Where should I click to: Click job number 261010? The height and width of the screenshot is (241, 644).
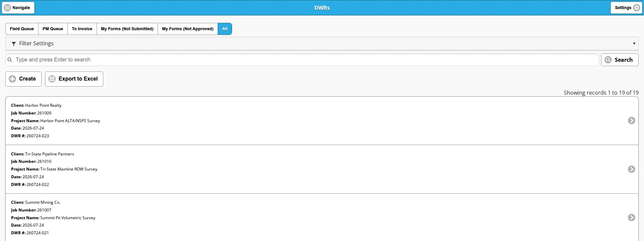[44, 161]
